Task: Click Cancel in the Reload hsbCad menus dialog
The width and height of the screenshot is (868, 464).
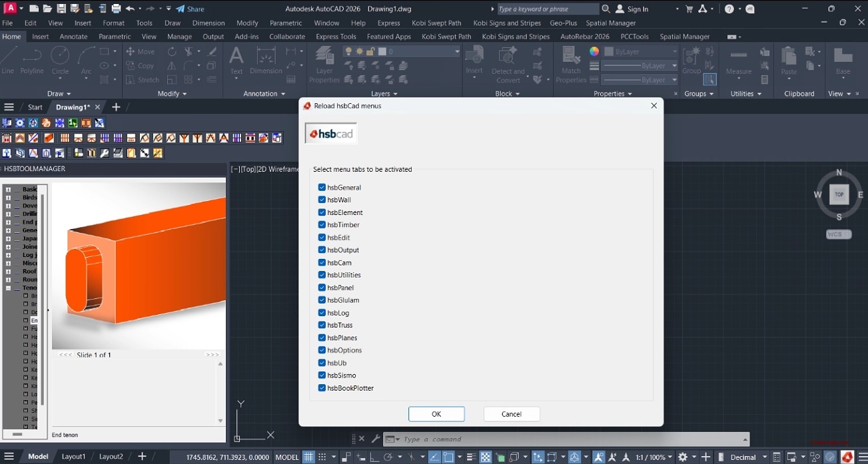Action: pyautogui.click(x=511, y=413)
